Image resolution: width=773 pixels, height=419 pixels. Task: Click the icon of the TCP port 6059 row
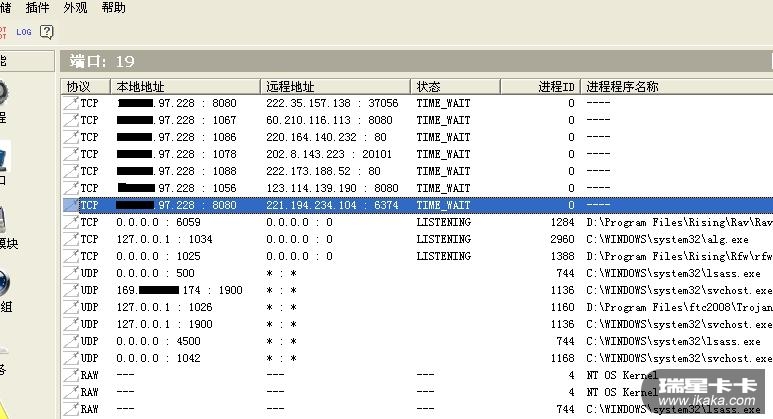[71, 222]
